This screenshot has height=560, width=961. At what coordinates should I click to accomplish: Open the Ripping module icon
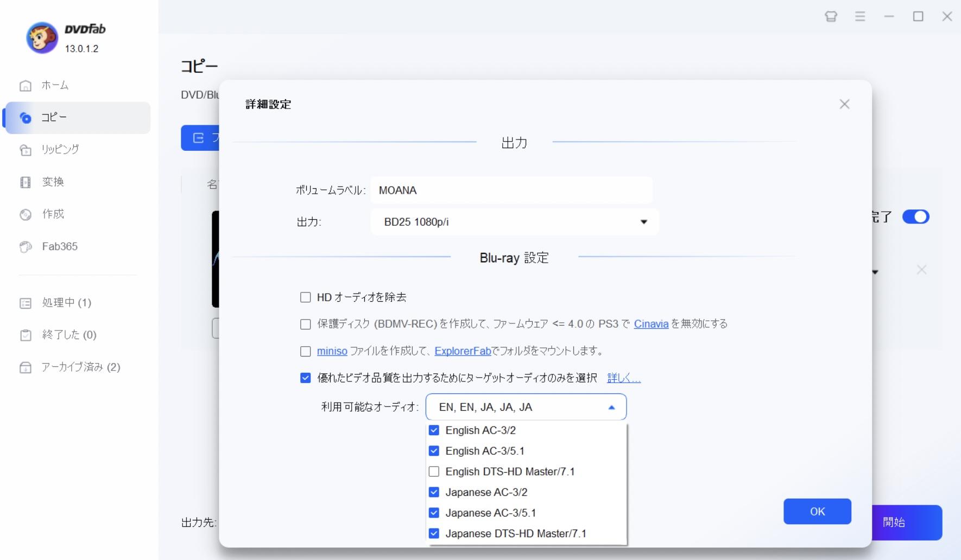coord(26,150)
